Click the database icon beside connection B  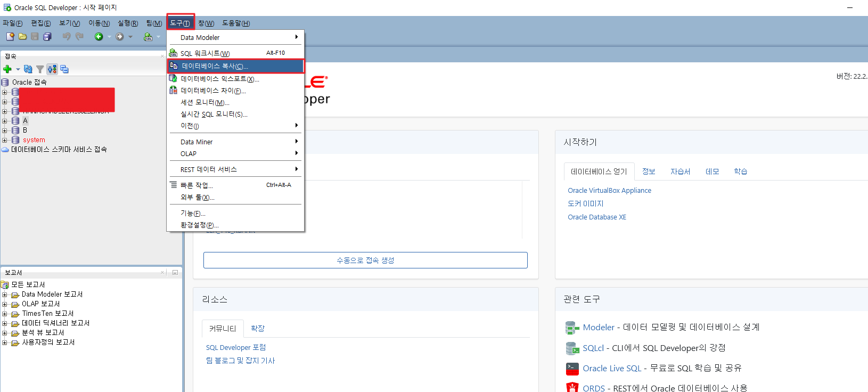point(15,130)
